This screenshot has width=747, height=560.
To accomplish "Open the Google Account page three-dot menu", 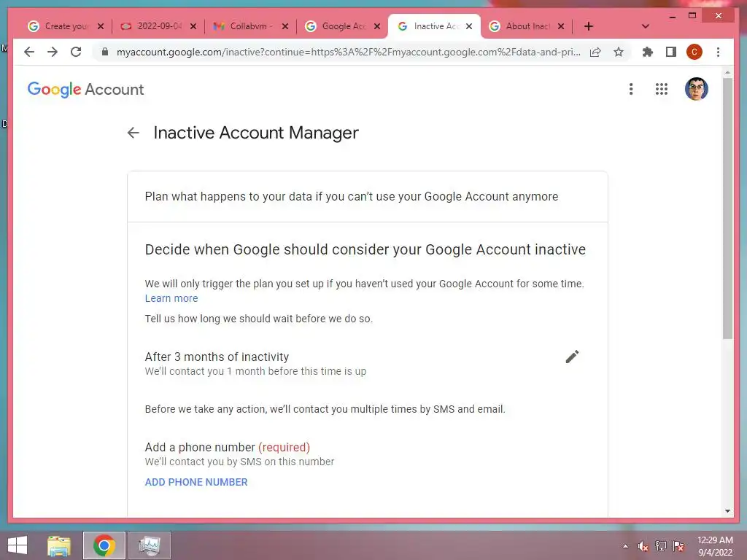I will click(631, 89).
